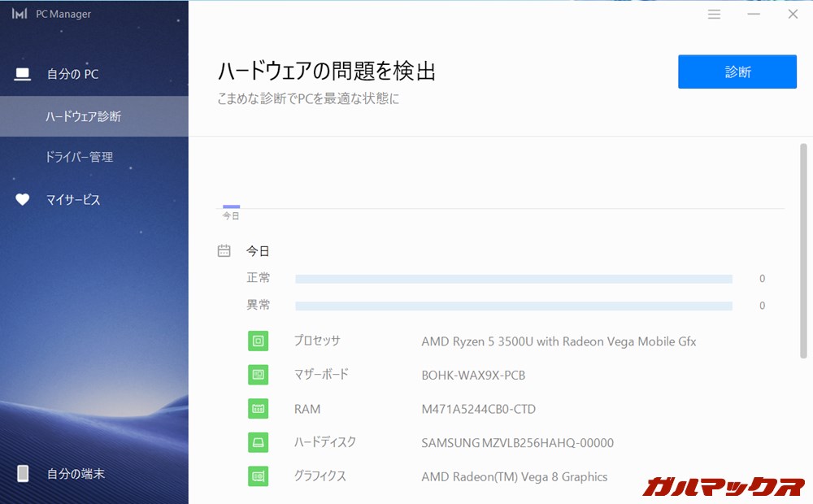The height and width of the screenshot is (504, 813).
Task: Click the PC Manager logo in title bar
Action: click(20, 14)
